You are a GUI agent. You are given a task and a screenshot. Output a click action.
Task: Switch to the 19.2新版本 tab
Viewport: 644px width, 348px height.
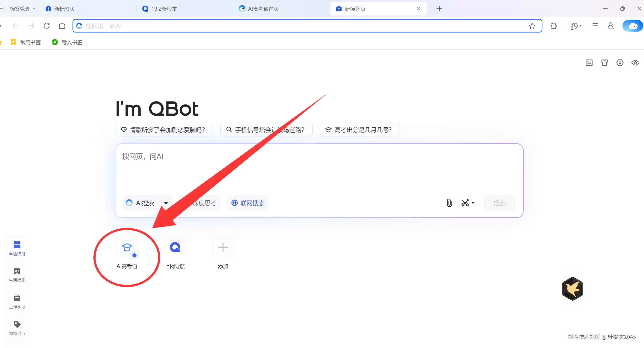[x=164, y=9]
